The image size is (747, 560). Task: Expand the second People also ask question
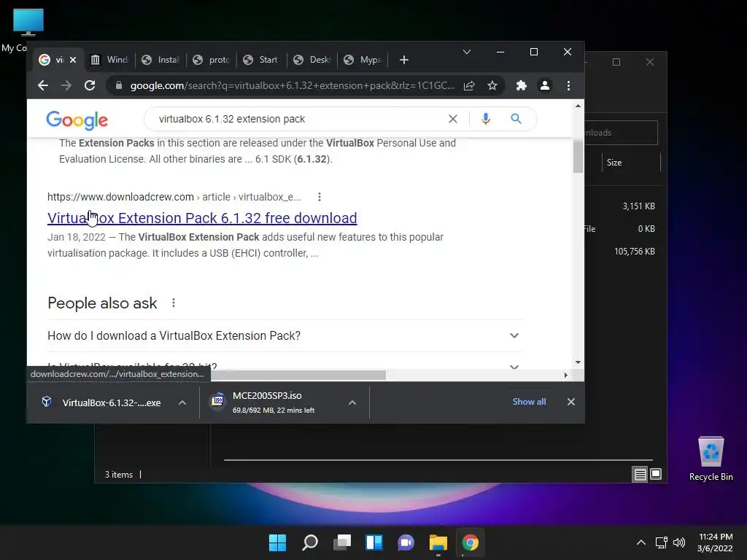pyautogui.click(x=285, y=366)
